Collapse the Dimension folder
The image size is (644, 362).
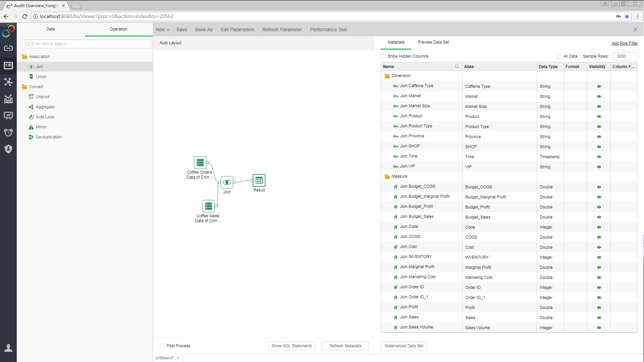point(387,76)
